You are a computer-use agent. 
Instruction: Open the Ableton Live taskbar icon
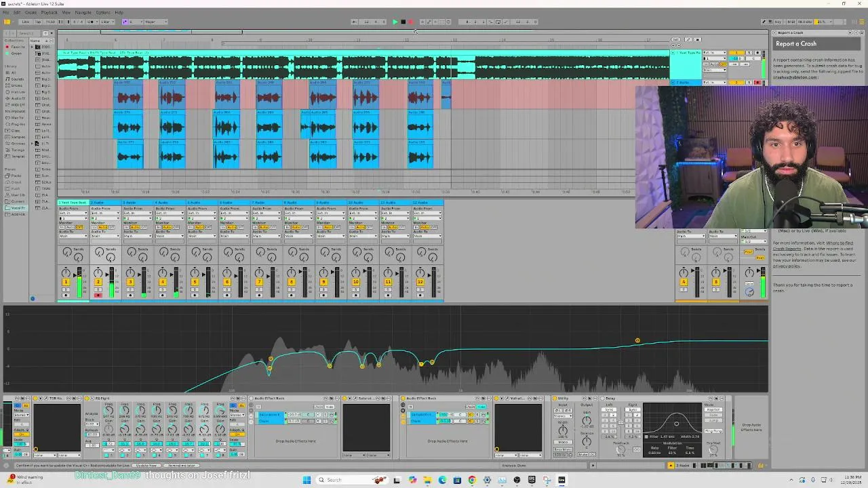pos(561,480)
